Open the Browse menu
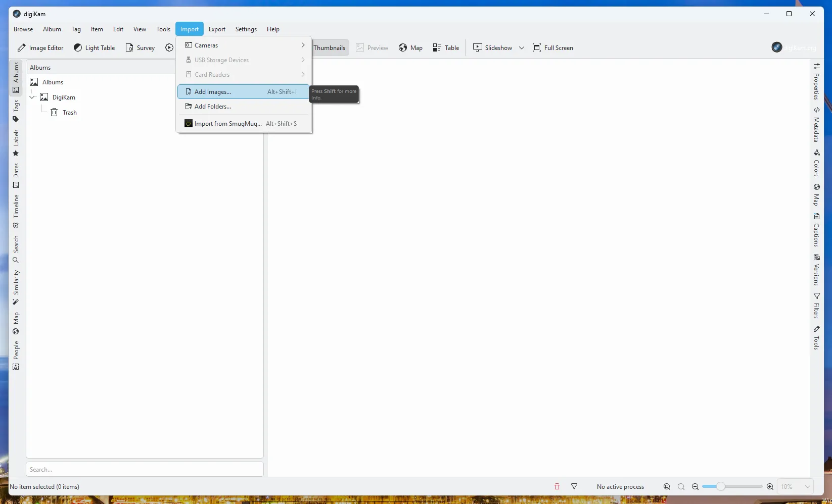Viewport: 832px width, 504px height. pyautogui.click(x=23, y=29)
